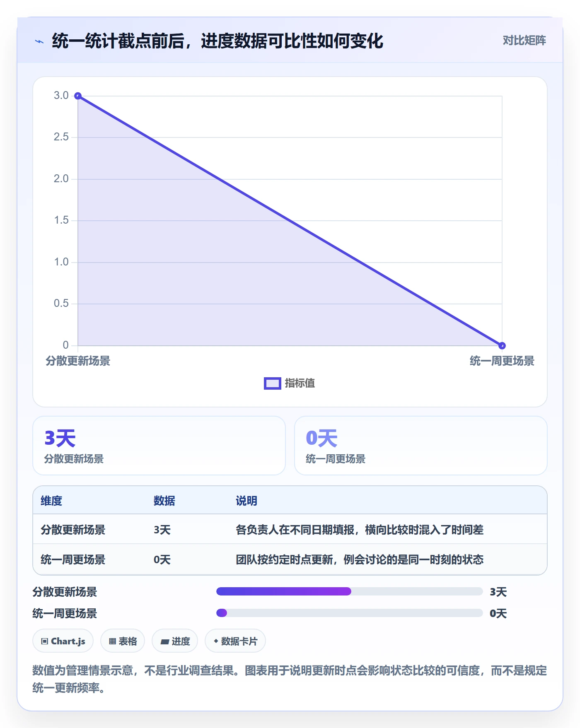The width and height of the screenshot is (580, 728).
Task: Click the 3天 cell in the table
Action: point(162,530)
